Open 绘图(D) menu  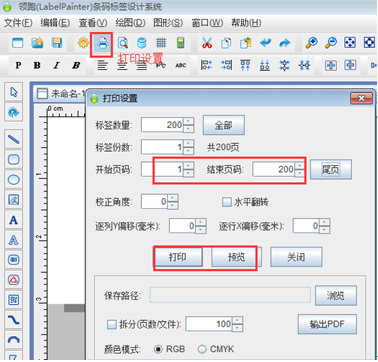pos(130,23)
